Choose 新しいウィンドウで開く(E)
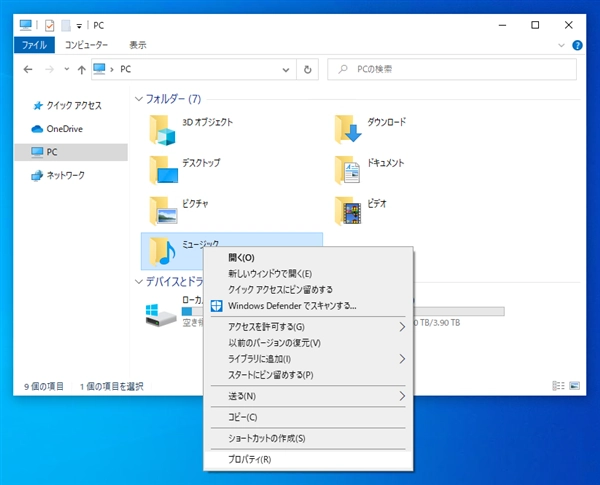This screenshot has height=485, width=600. click(x=308, y=274)
